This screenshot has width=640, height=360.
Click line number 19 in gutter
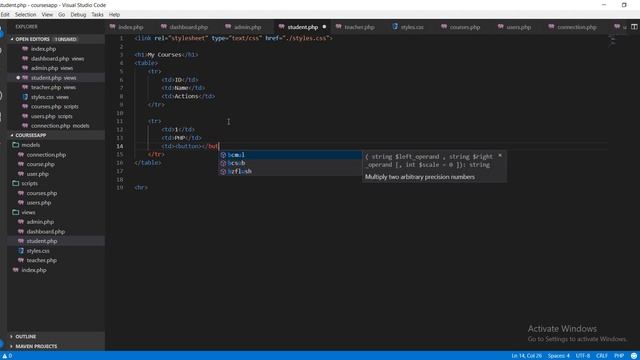point(120,188)
